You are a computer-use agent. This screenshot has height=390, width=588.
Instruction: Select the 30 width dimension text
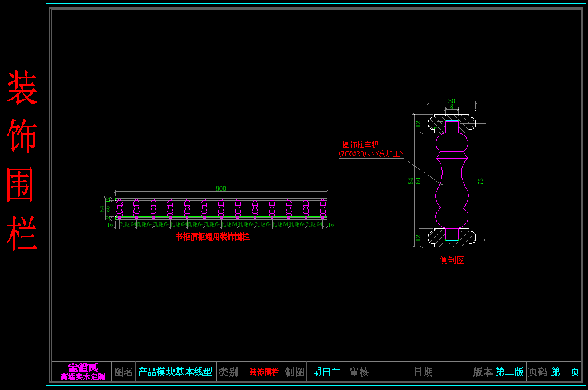tap(451, 101)
